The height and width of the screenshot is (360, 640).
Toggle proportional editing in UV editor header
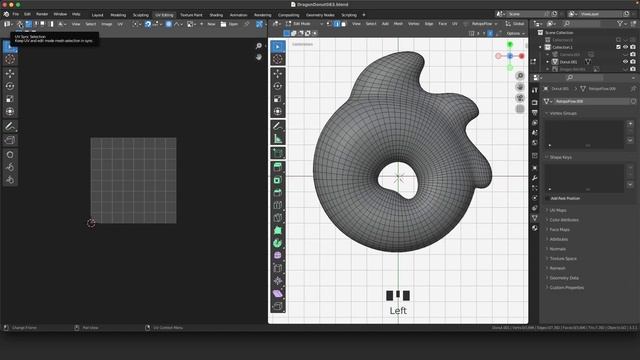coord(169,24)
